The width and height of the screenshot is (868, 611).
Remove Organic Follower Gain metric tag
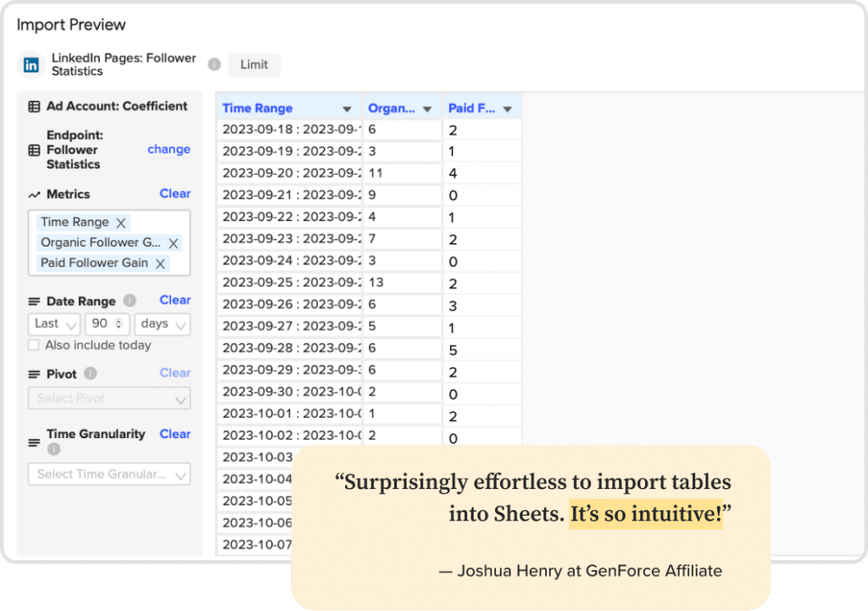point(173,243)
